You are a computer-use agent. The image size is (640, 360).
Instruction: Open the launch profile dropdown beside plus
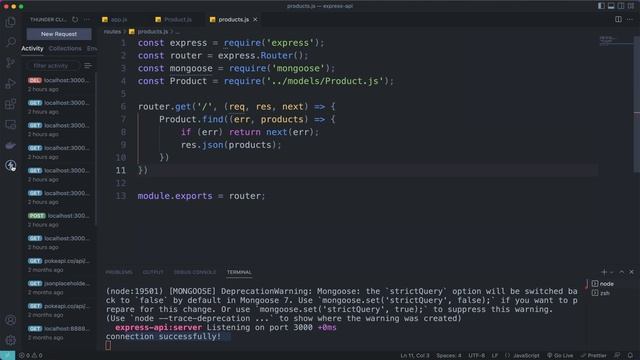tap(611, 272)
